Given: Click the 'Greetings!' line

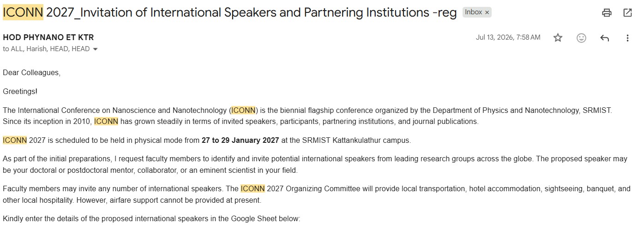Looking at the screenshot, I should pyautogui.click(x=20, y=91).
